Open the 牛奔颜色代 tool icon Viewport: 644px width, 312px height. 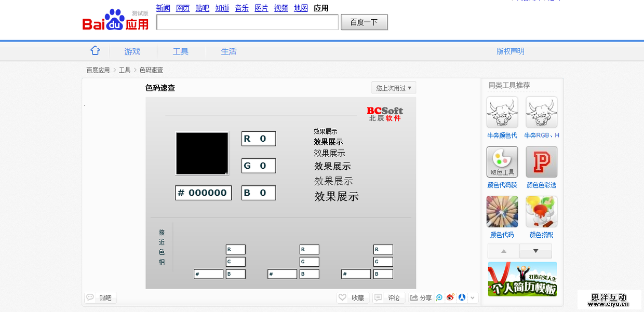[x=502, y=112]
